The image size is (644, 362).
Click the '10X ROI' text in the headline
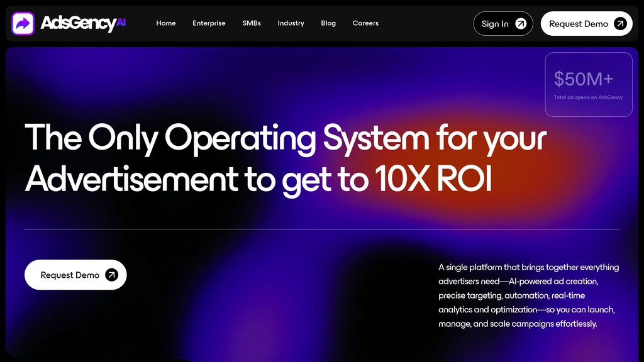[x=433, y=180]
